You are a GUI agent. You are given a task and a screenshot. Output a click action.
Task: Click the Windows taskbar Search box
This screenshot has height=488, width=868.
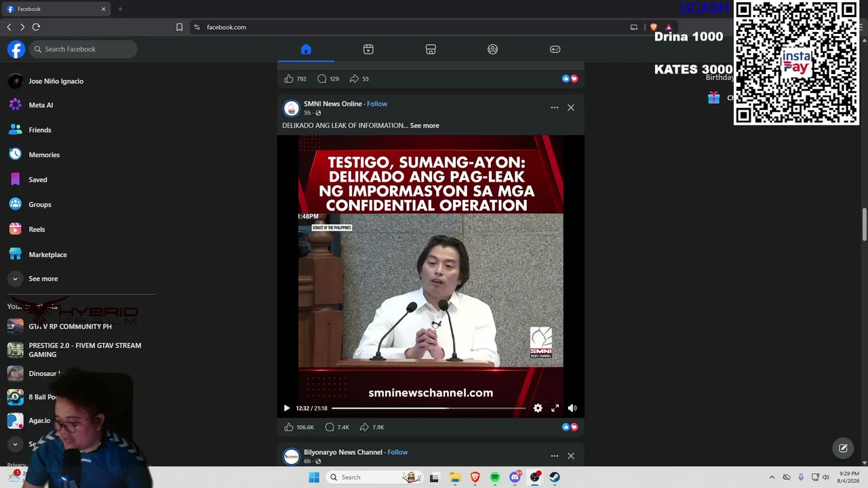374,477
